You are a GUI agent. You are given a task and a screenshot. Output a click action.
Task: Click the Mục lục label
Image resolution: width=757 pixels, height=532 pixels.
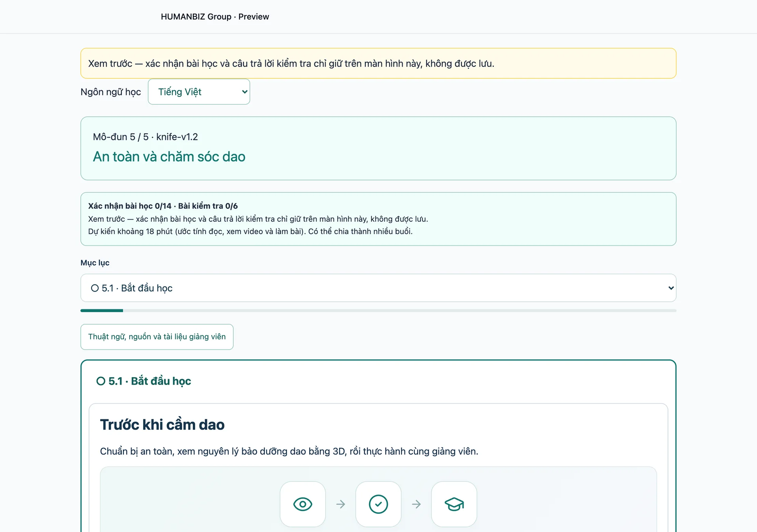coord(95,263)
